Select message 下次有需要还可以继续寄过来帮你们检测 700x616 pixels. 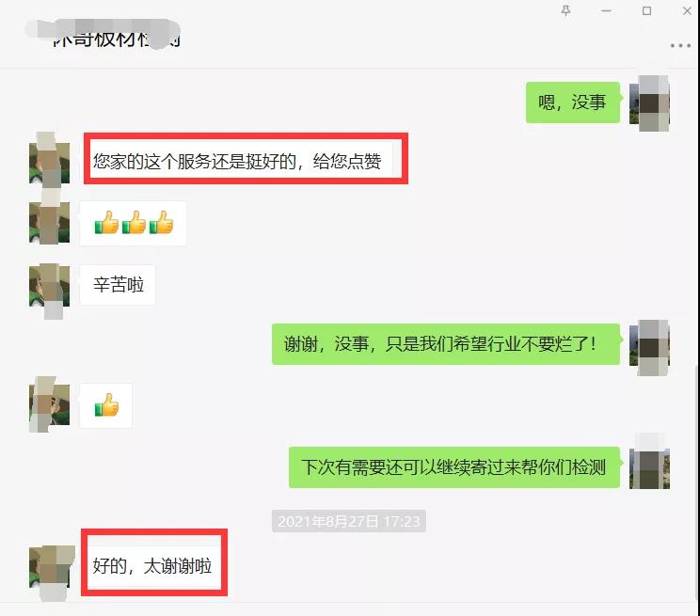pos(454,467)
